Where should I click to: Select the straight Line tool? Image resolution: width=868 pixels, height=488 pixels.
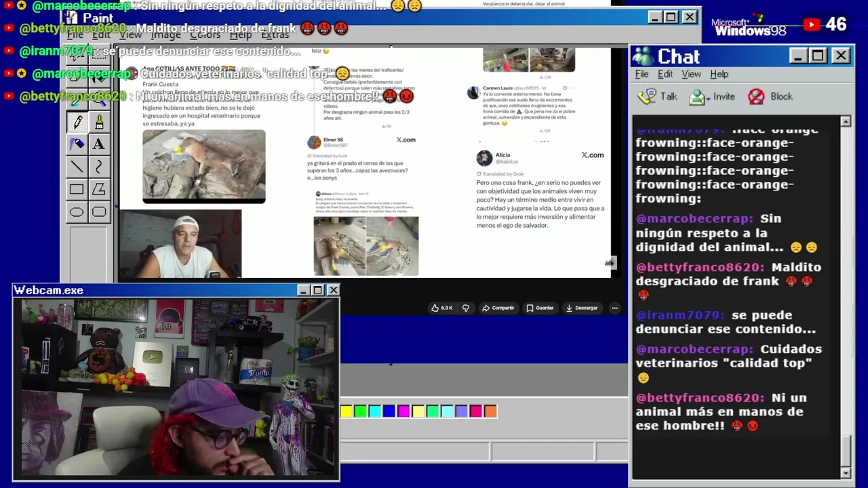(77, 167)
